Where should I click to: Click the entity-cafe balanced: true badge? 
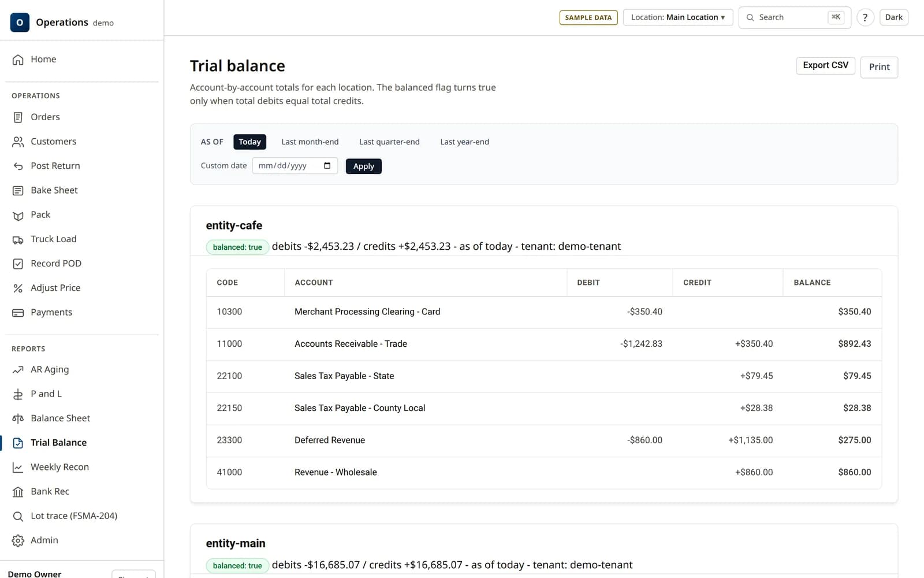[x=237, y=247]
